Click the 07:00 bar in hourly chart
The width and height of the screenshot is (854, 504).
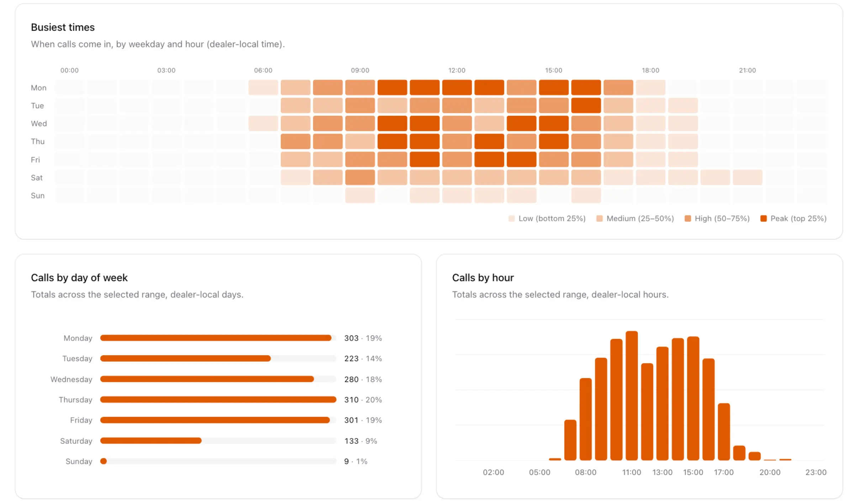(570, 440)
